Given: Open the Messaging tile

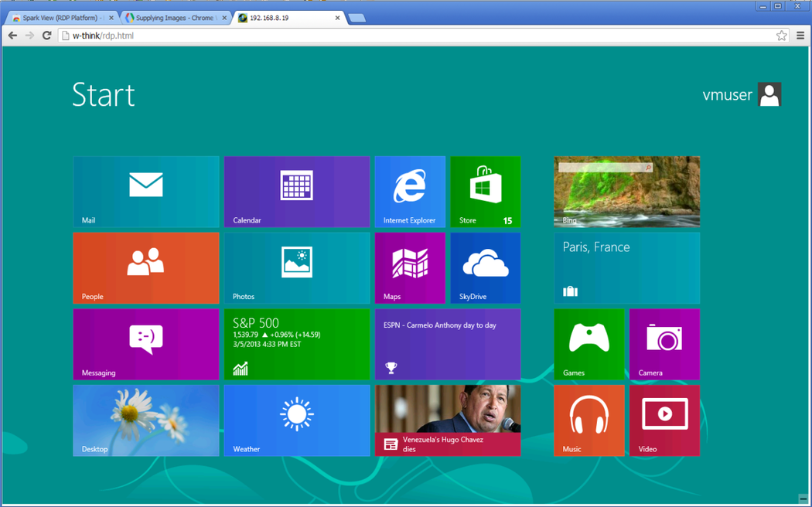Looking at the screenshot, I should click(x=146, y=344).
